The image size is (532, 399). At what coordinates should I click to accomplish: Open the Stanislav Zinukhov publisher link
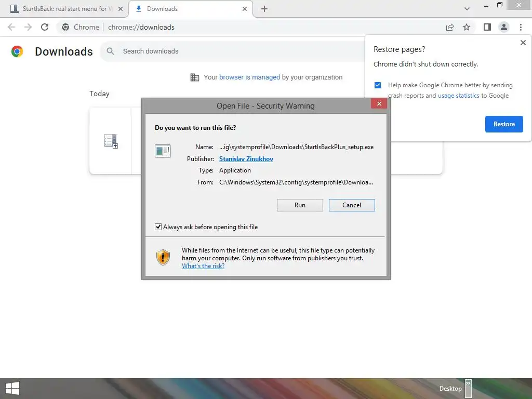[x=246, y=159]
